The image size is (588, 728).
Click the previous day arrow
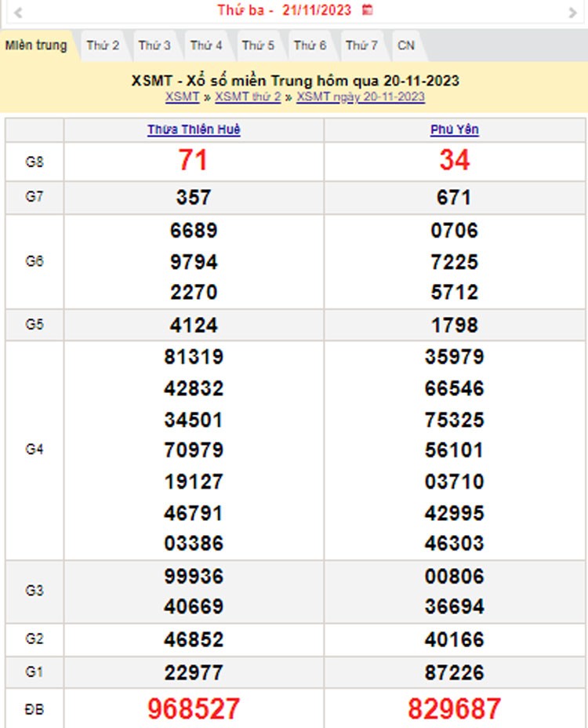pos(17,12)
